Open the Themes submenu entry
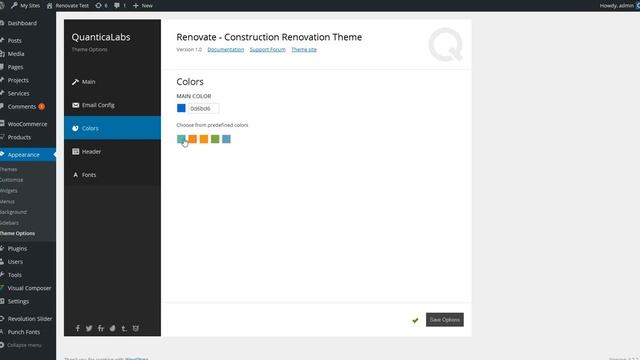640x360 pixels. 9,169
